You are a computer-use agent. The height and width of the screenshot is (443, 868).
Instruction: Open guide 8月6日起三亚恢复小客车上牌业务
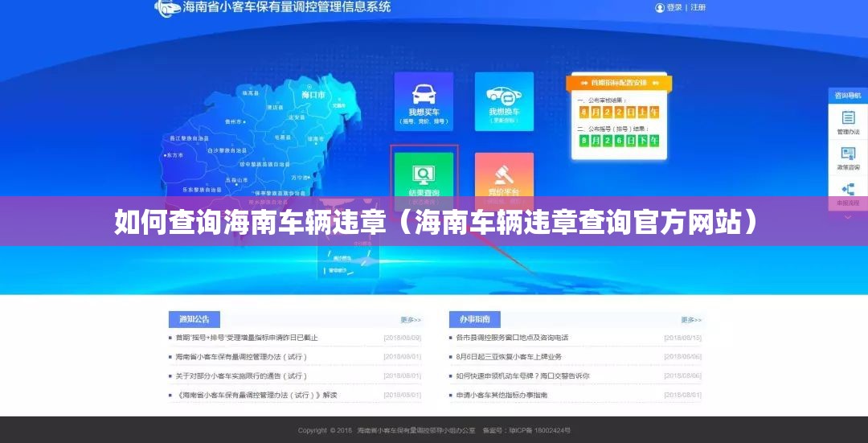[509, 357]
